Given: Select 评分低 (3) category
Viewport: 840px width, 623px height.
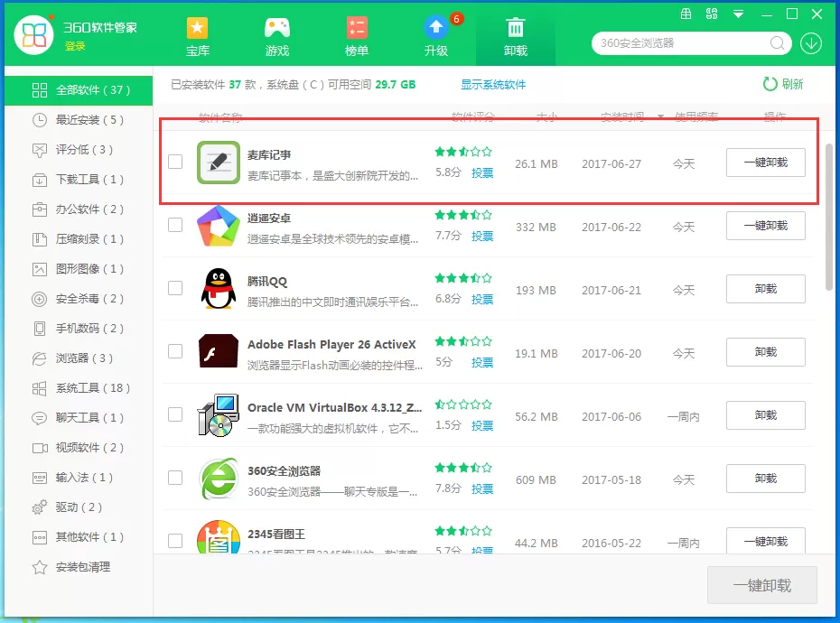Looking at the screenshot, I should pyautogui.click(x=79, y=150).
